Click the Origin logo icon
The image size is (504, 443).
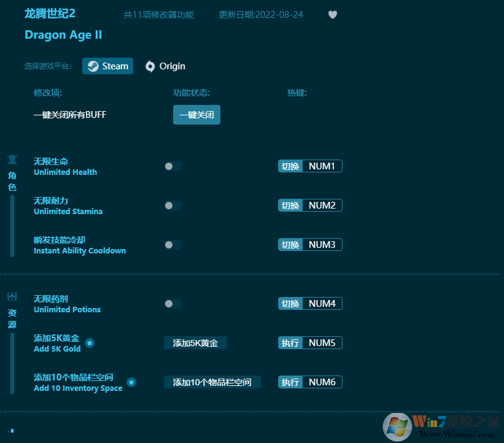tap(150, 66)
